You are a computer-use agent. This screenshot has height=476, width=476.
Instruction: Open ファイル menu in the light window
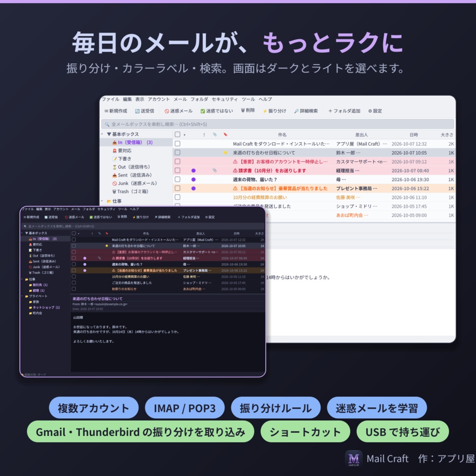click(111, 99)
